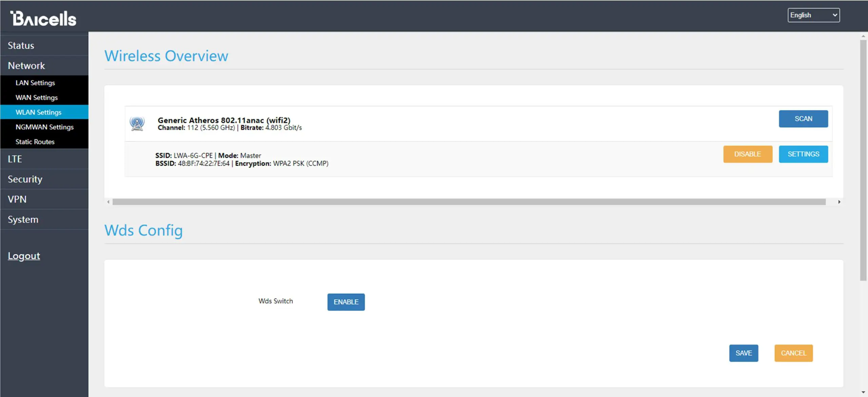Go to Static Routes page
Viewport: 868px width, 397px height.
(x=35, y=142)
